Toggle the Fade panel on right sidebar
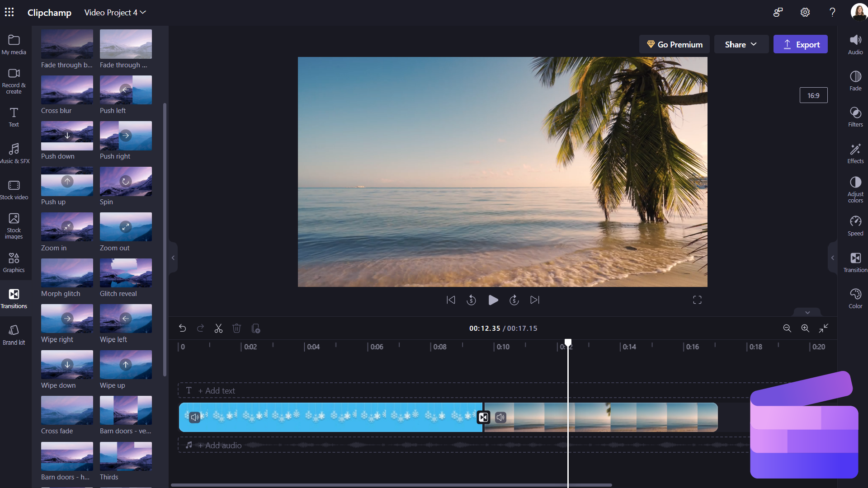Viewport: 868px width, 488px height. point(855,80)
